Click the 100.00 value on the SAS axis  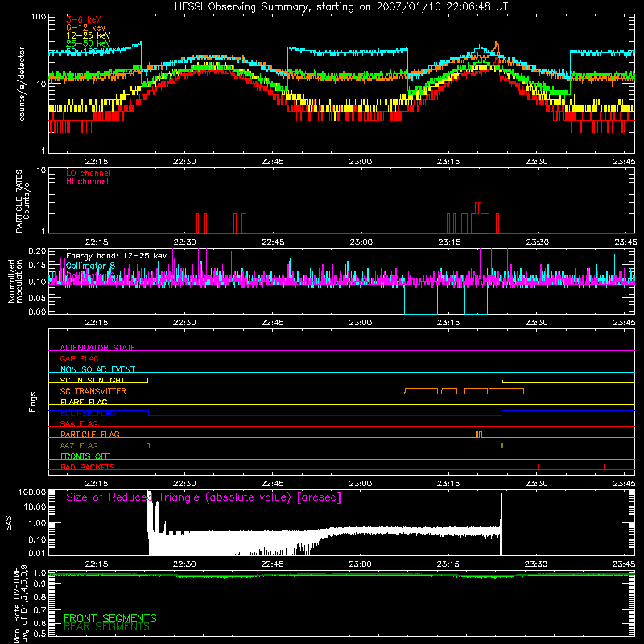32,492
